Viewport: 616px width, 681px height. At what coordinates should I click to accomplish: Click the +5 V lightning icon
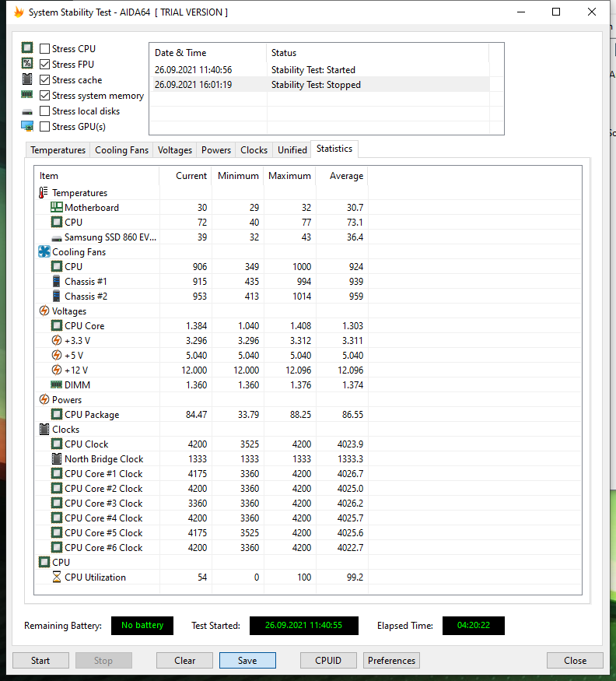coord(57,355)
